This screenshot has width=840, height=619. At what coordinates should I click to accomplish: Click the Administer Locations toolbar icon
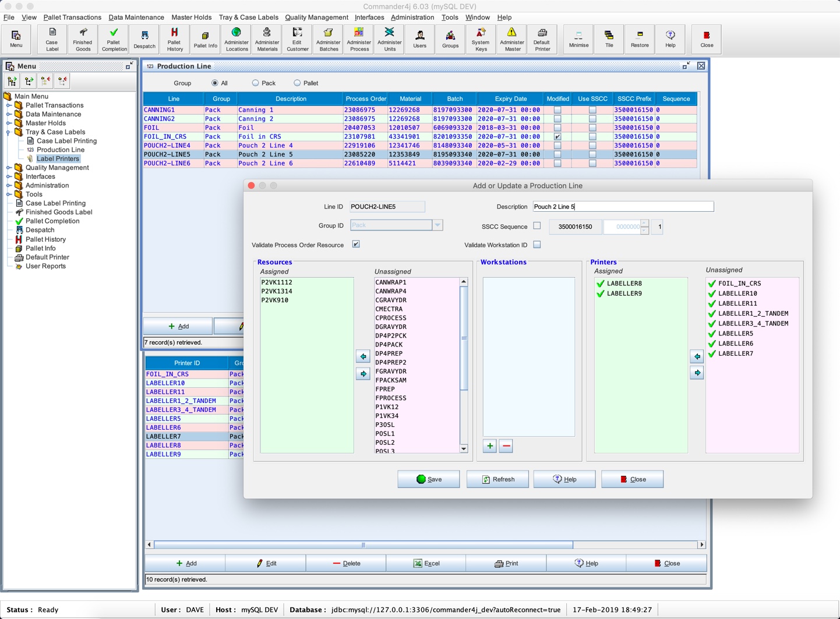(x=237, y=39)
